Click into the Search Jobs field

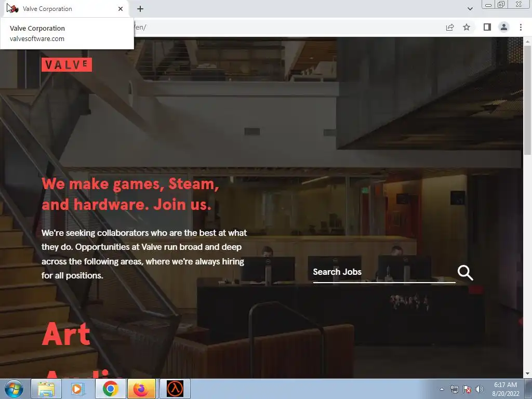point(384,272)
